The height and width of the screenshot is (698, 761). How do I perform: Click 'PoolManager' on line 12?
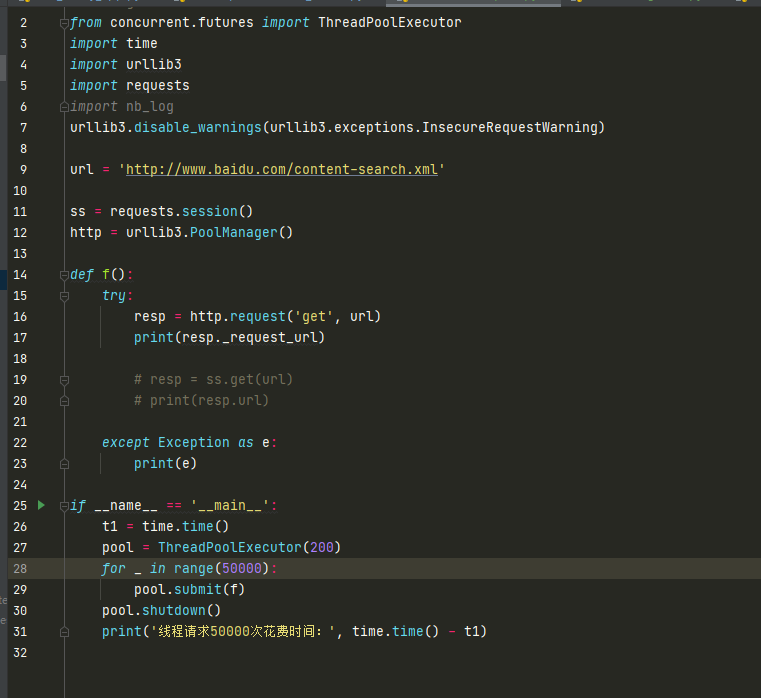233,233
